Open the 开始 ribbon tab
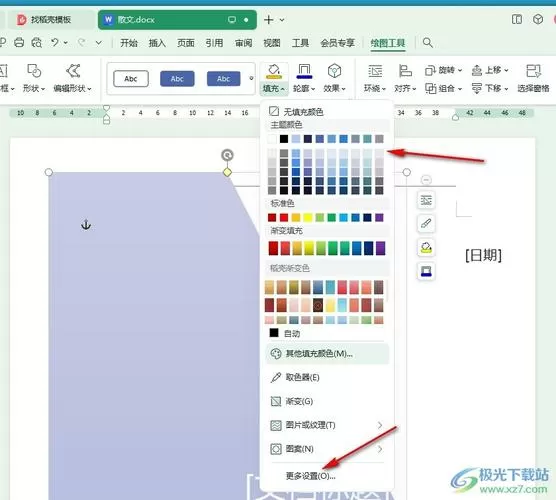556x500 pixels. [x=129, y=43]
